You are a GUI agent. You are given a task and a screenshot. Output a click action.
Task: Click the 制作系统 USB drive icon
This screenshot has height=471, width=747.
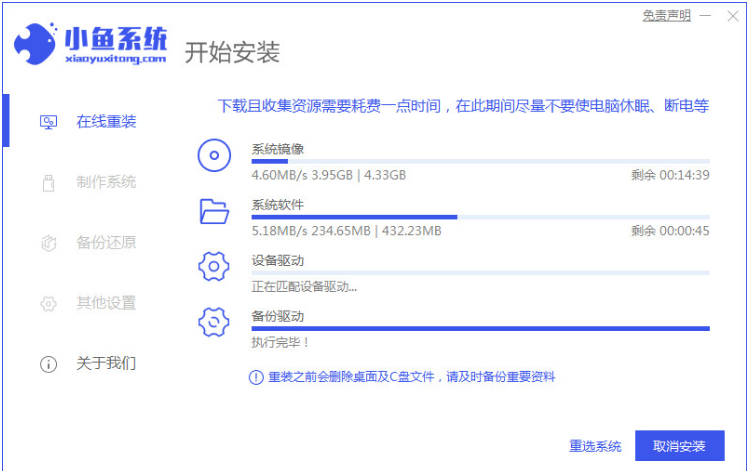click(x=48, y=183)
